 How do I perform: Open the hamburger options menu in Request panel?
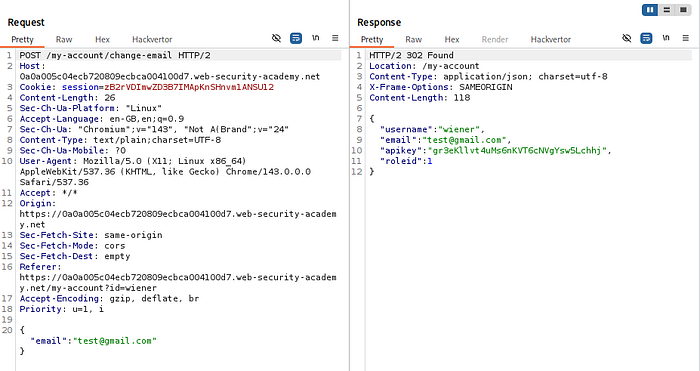335,38
